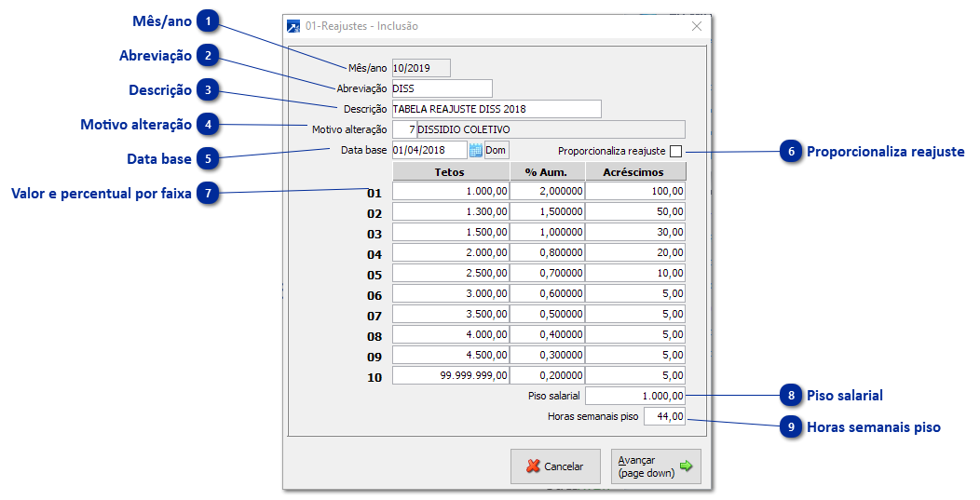Click the application icon in the title bar

click(x=294, y=26)
